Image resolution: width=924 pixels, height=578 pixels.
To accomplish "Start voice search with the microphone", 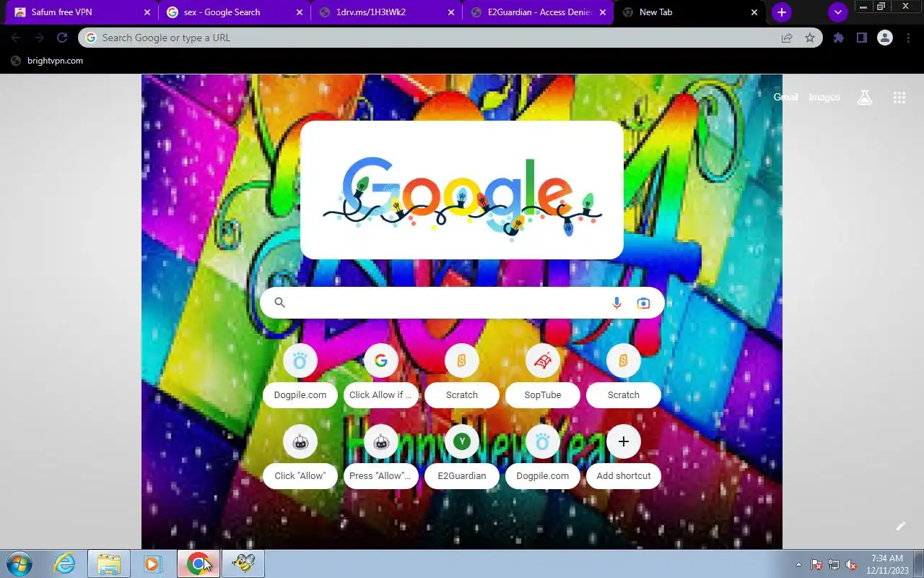I will (x=616, y=303).
